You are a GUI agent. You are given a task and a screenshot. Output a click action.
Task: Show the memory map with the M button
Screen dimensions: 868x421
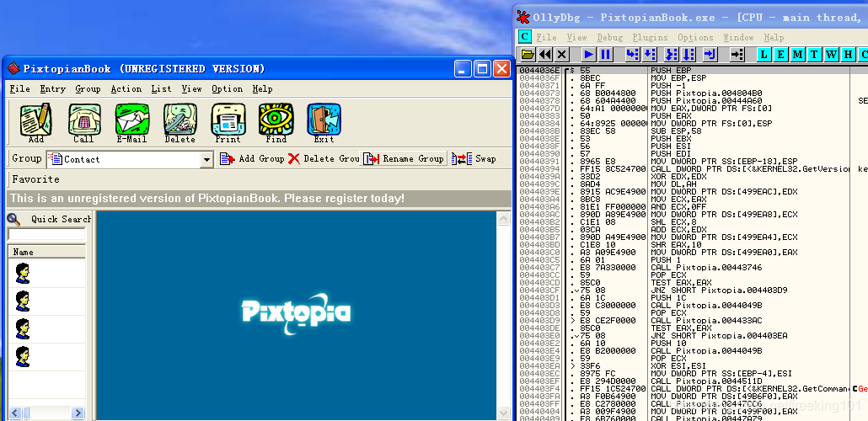pyautogui.click(x=798, y=54)
